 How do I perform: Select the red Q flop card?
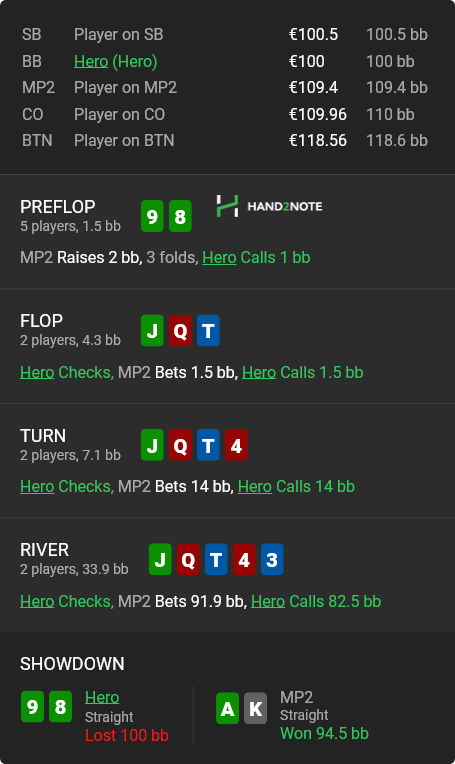coord(180,330)
